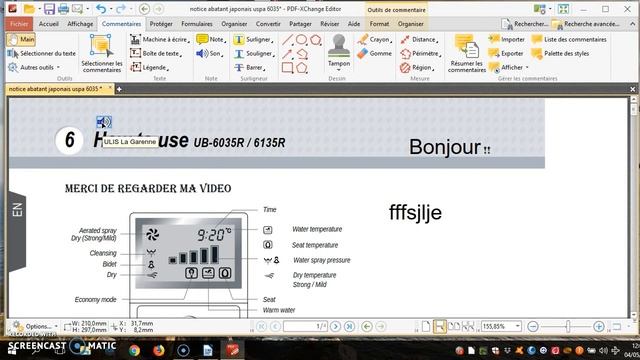Click the print icon in quick toolbar
This screenshot has width=640, height=360.
pos(63,9)
